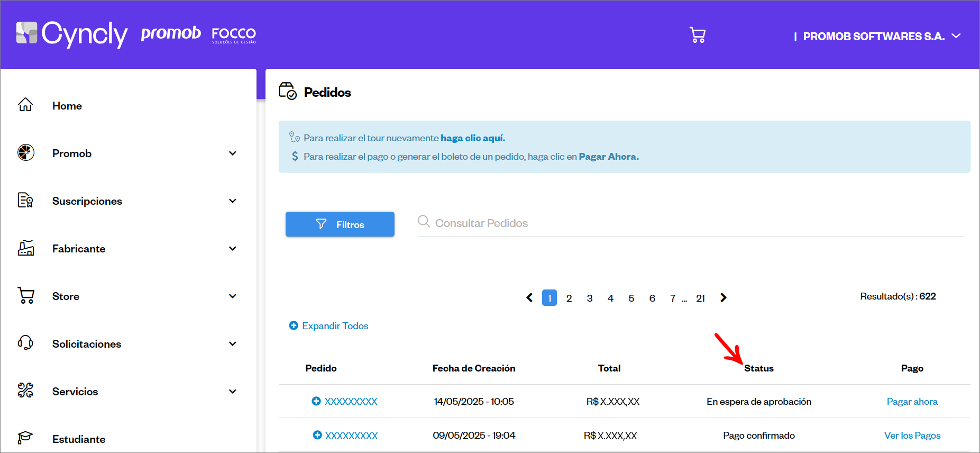Click the Pagar ahora link
This screenshot has height=453, width=980.
coord(912,402)
